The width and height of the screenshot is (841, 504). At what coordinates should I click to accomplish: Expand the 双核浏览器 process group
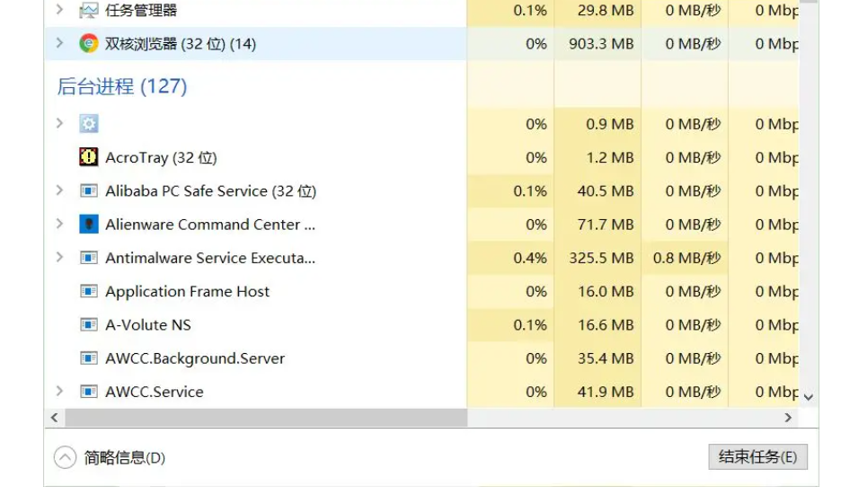[x=59, y=43]
